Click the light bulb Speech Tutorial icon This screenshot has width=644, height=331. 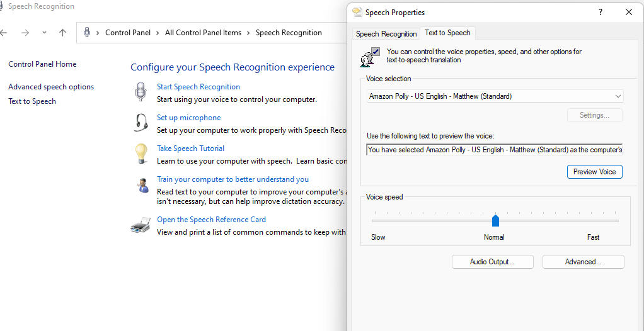click(x=141, y=154)
